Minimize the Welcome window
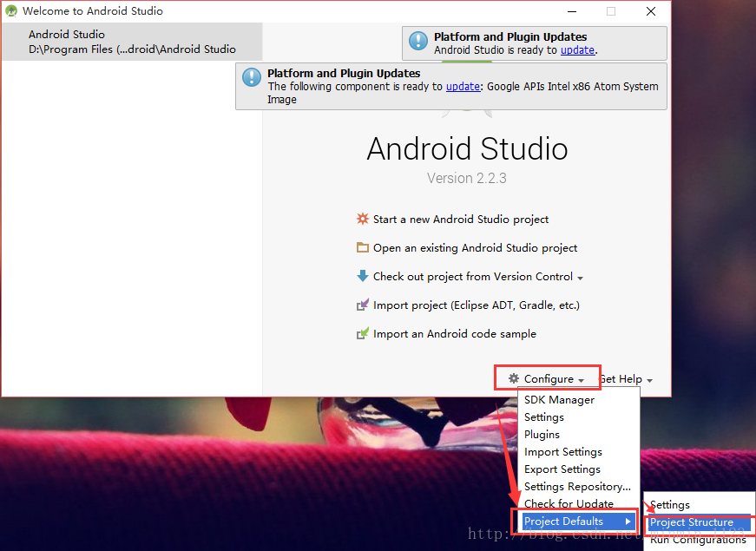756x551 pixels. point(572,11)
